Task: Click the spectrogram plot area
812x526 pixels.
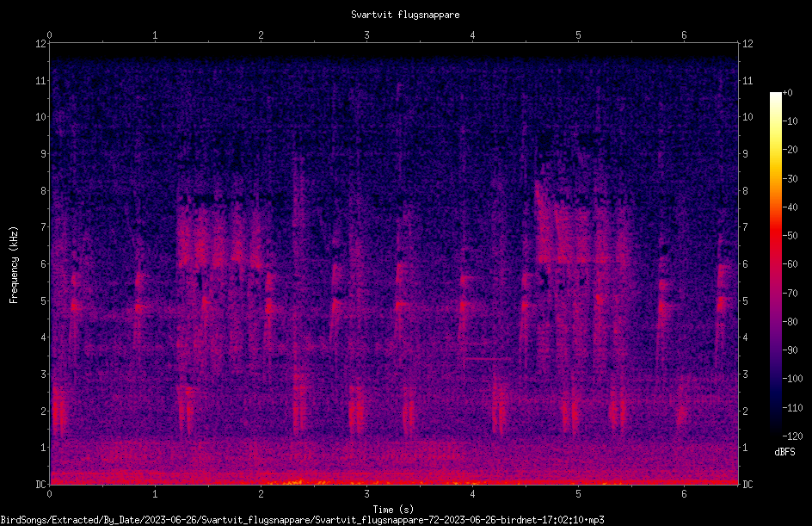Action: click(x=394, y=263)
